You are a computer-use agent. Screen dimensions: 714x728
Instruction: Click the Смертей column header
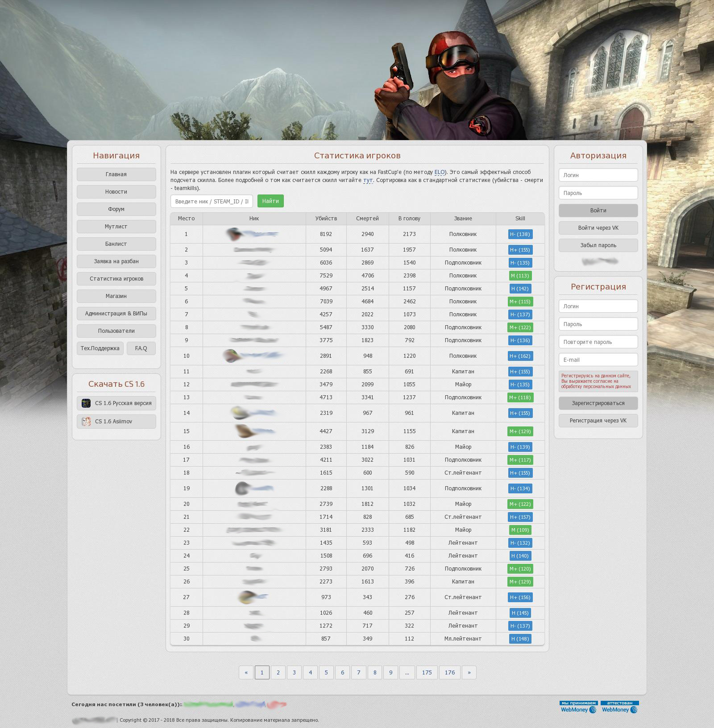tap(368, 219)
